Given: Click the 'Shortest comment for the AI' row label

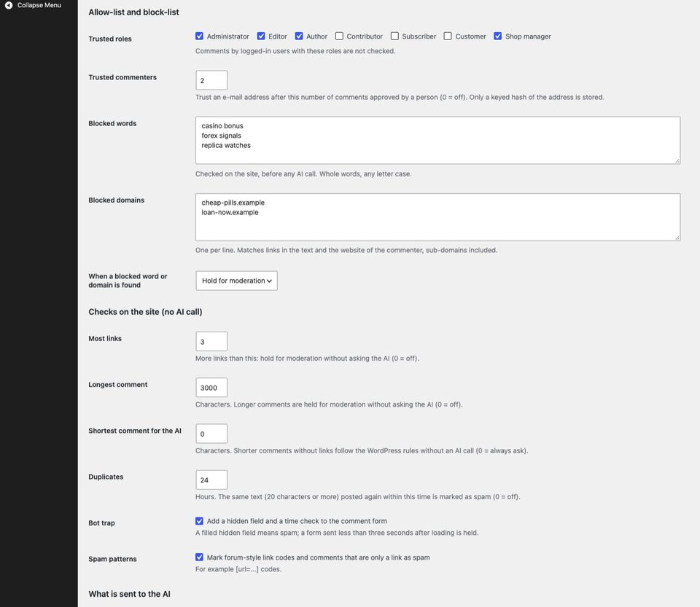Looking at the screenshot, I should click(x=135, y=431).
